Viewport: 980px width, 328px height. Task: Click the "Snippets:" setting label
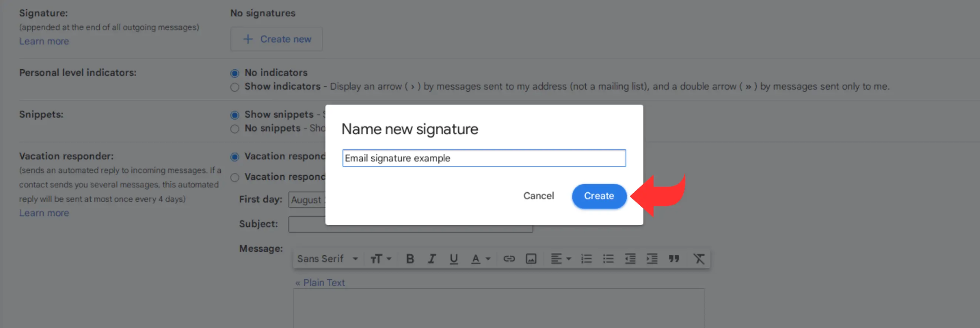tap(41, 114)
